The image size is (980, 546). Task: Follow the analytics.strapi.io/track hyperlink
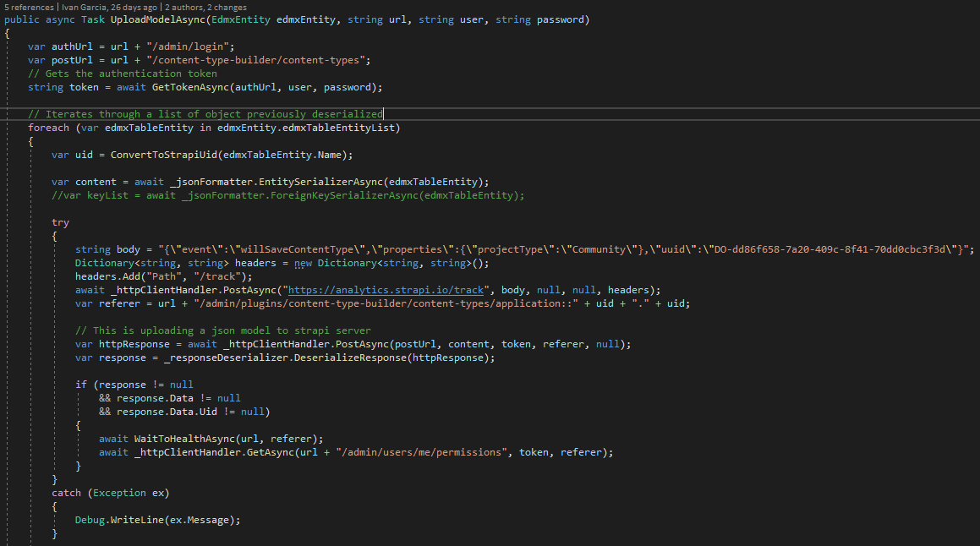click(386, 289)
